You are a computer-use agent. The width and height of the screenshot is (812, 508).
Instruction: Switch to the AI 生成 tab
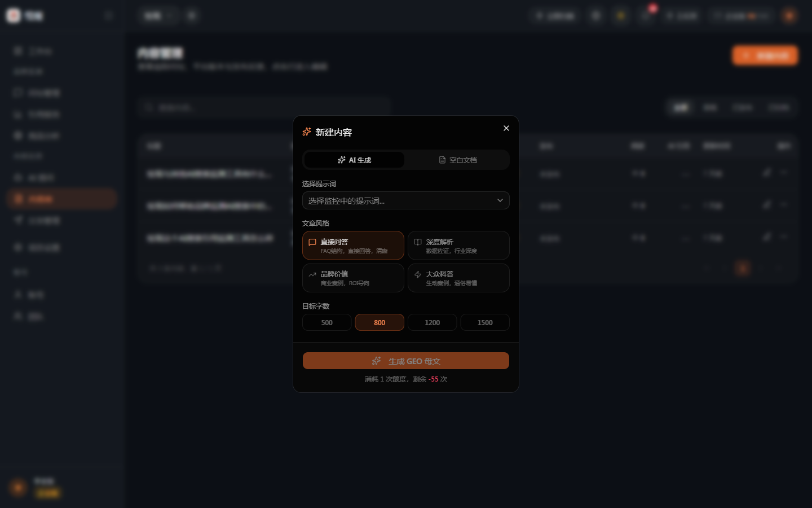click(x=354, y=160)
